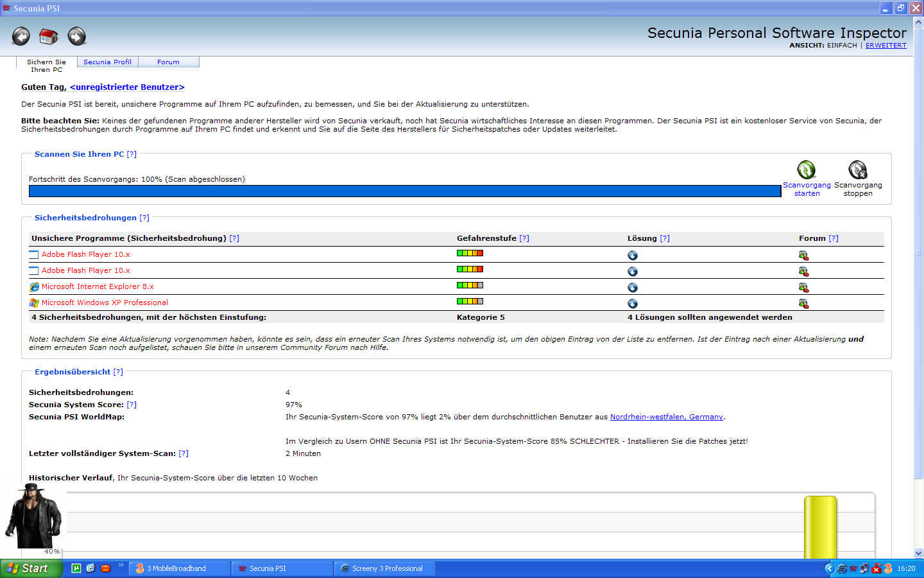Viewport: 924px width, 578px height.
Task: Start the scan with the green Scanvorgang starten icon
Action: [807, 170]
